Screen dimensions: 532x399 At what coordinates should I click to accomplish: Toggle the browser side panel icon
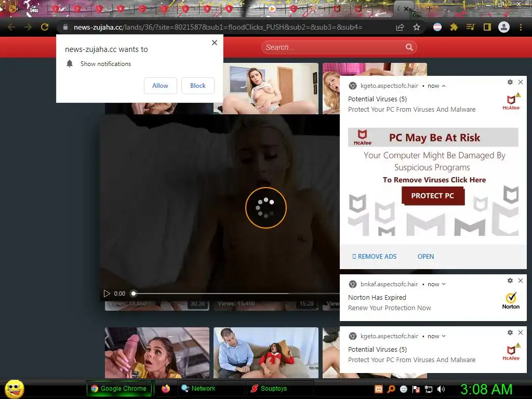(x=487, y=27)
